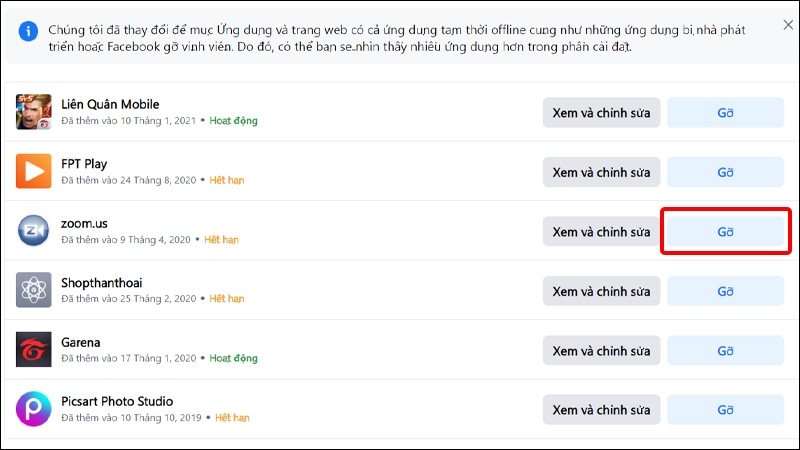The height and width of the screenshot is (450, 800).
Task: Select the Shopthanthoai app name
Action: pos(103,282)
